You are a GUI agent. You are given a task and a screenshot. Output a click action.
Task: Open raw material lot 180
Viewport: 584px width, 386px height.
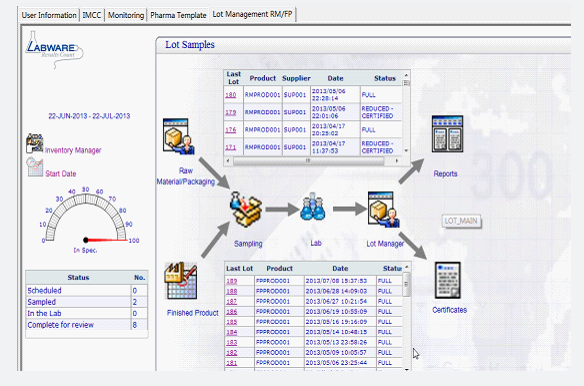point(231,95)
